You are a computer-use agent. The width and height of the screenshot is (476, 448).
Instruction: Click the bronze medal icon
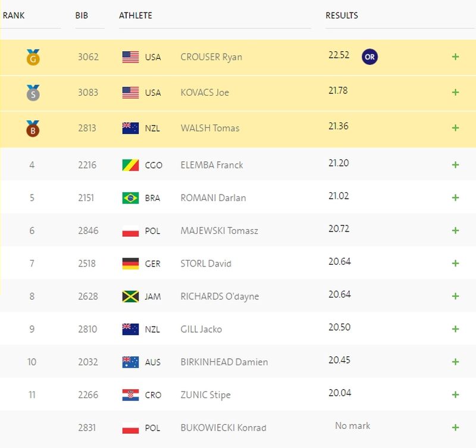pos(33,129)
